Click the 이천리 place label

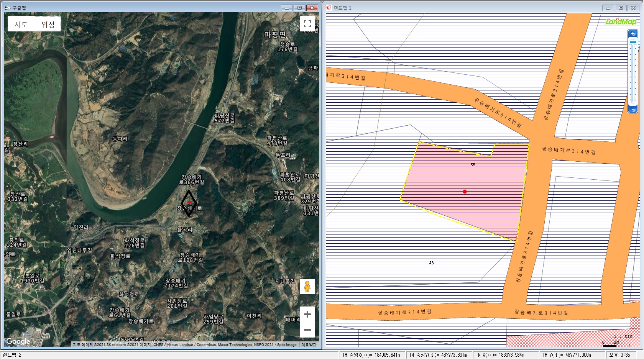click(254, 316)
